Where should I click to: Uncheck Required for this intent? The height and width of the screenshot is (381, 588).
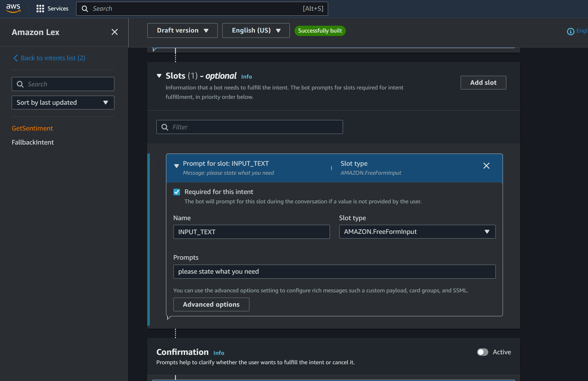click(x=177, y=192)
